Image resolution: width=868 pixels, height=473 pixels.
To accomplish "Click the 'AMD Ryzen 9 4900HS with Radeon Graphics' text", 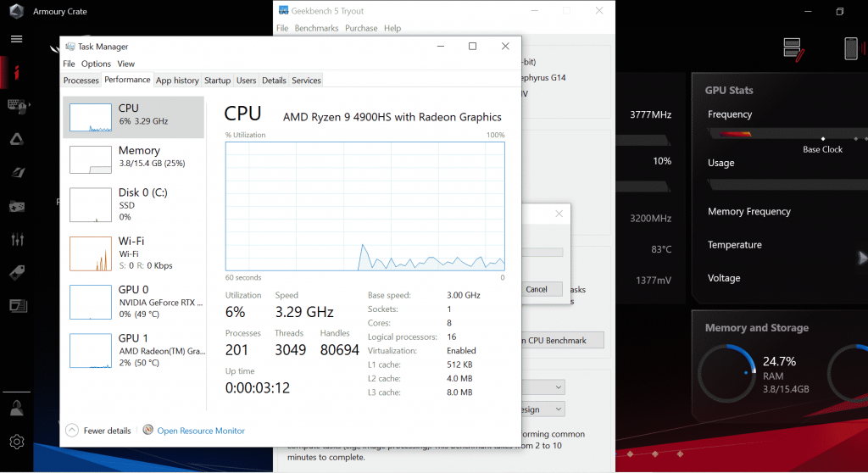I will [x=392, y=117].
